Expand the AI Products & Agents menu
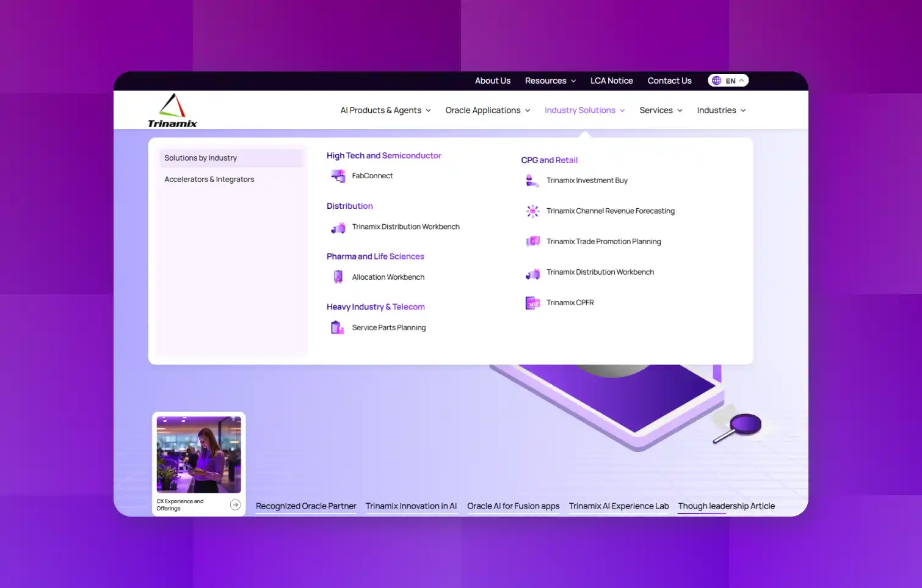The width and height of the screenshot is (922, 588). [385, 111]
